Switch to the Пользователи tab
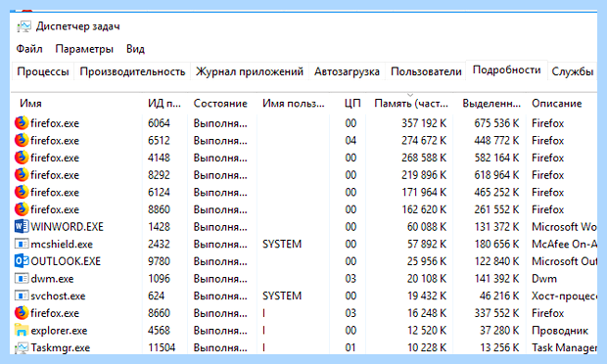This screenshot has width=607, height=364. tap(426, 71)
